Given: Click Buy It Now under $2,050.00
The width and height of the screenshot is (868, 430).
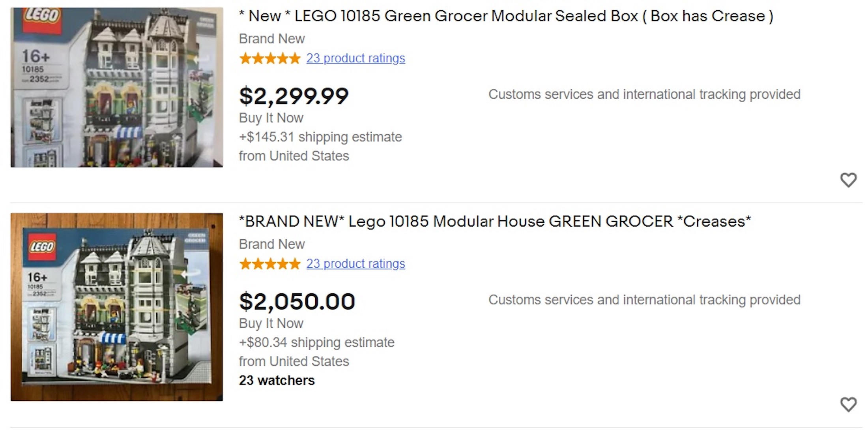Looking at the screenshot, I should point(271,323).
